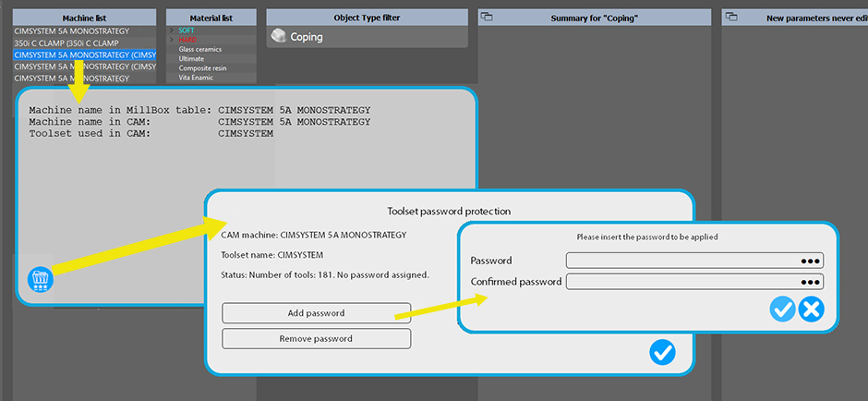Focus the Confirmed password input field
The width and height of the screenshot is (868, 401).
(x=694, y=282)
